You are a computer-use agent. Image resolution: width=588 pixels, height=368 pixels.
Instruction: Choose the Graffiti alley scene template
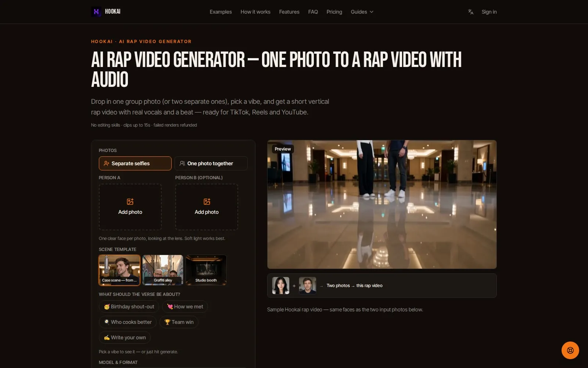[163, 270]
